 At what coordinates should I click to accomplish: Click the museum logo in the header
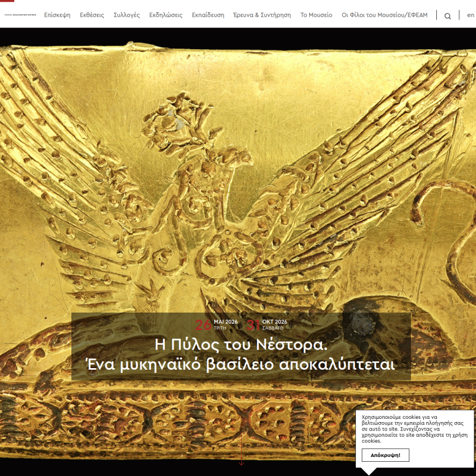pyautogui.click(x=20, y=15)
